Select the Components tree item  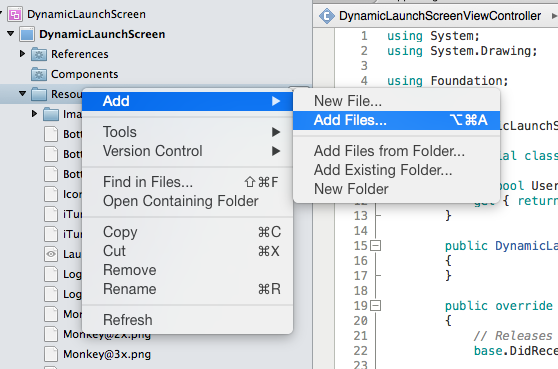pos(84,74)
